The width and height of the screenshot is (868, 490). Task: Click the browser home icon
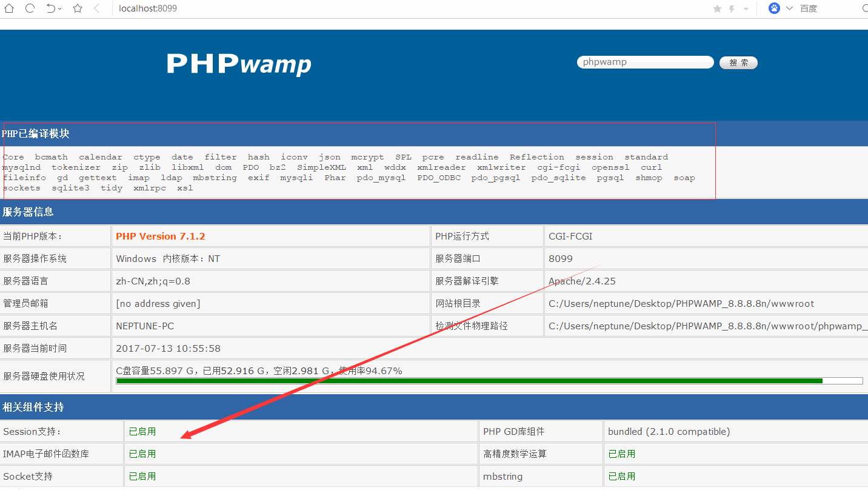click(8, 8)
